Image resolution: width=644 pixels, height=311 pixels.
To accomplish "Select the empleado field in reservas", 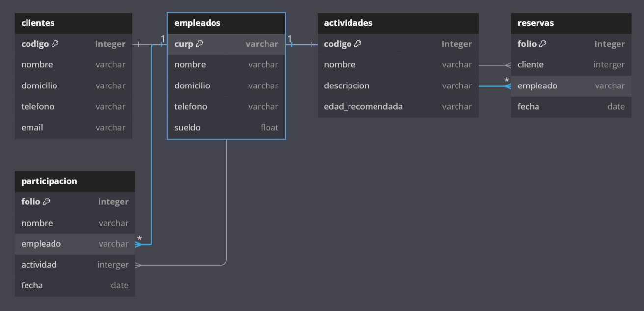I will click(x=571, y=86).
